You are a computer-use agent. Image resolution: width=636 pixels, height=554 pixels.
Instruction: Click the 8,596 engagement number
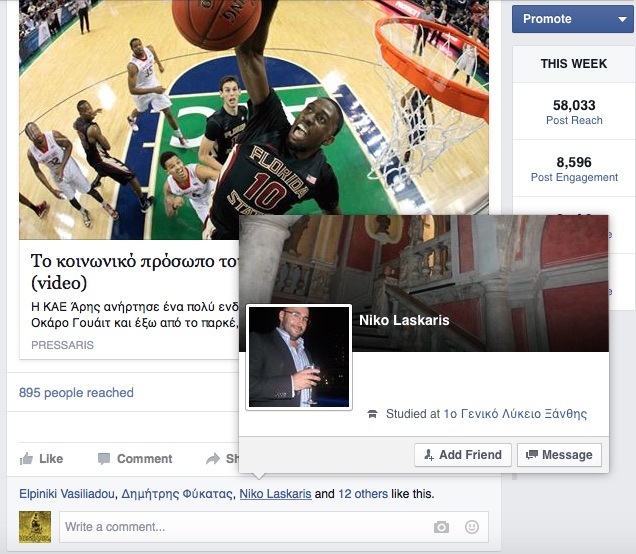[x=574, y=162]
